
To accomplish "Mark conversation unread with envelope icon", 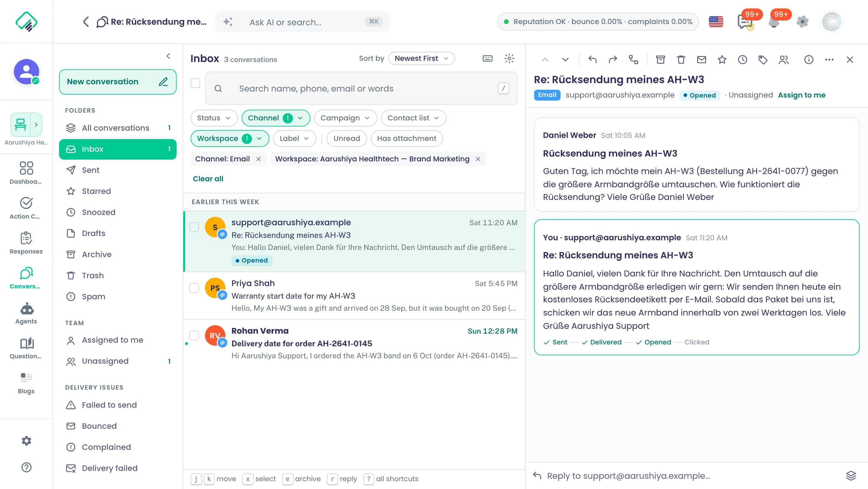I will coord(701,60).
